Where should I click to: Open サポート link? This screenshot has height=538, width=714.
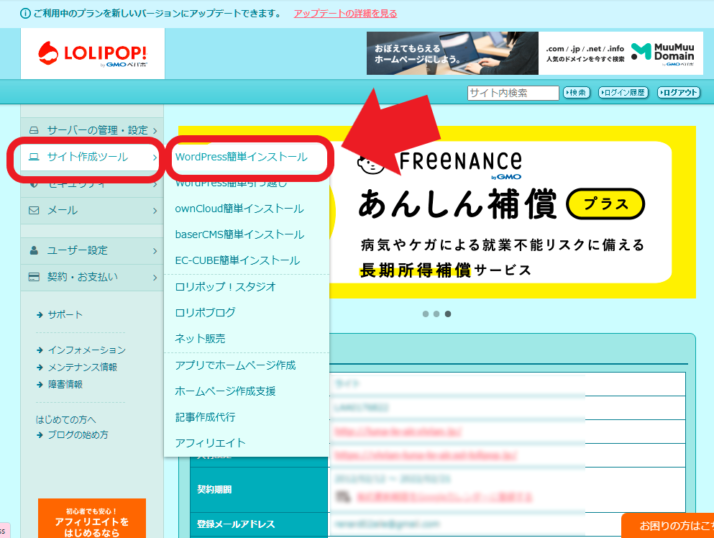tap(65, 315)
